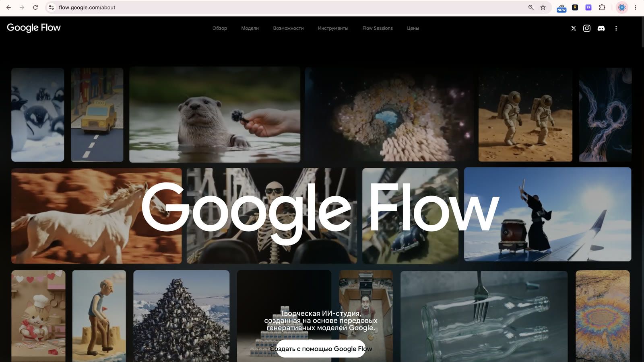
Task: Open the fork and glass bottles thumbnail
Action: tap(484, 316)
